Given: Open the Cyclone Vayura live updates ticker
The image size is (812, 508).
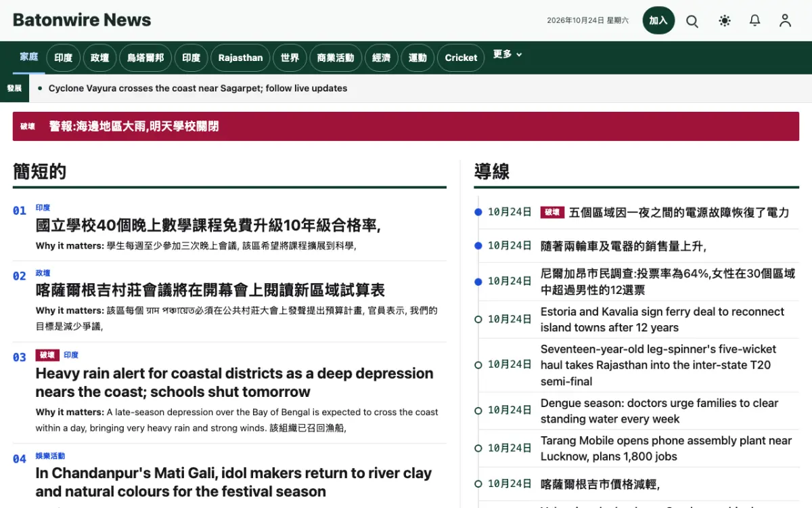Looking at the screenshot, I should (x=198, y=88).
